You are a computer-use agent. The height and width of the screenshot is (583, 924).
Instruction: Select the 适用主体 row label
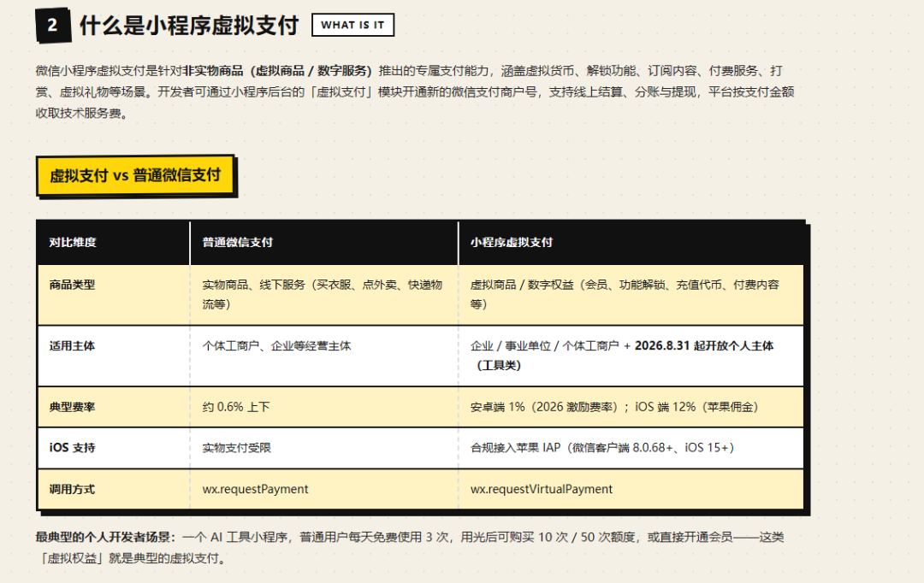coord(72,345)
